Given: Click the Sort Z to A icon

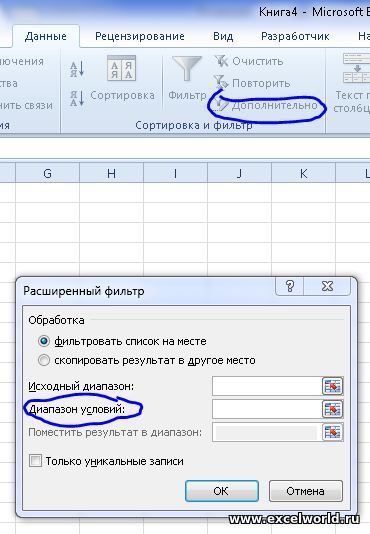Looking at the screenshot, I should [x=77, y=98].
